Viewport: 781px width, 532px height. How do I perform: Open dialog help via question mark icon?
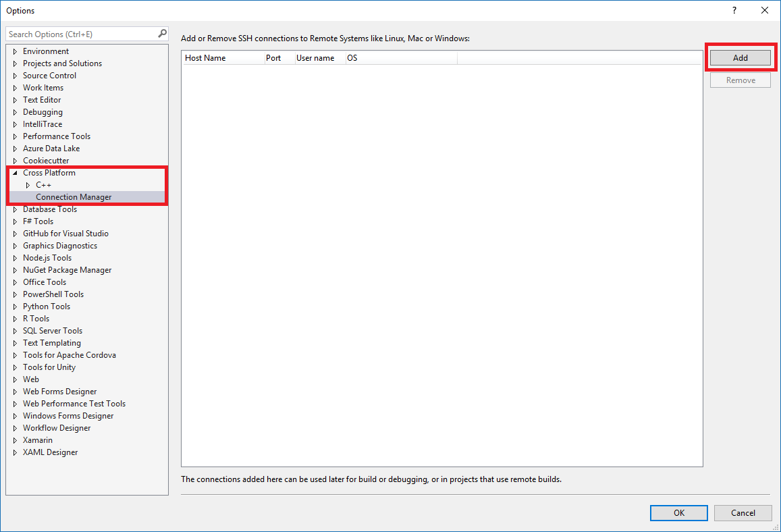(734, 11)
